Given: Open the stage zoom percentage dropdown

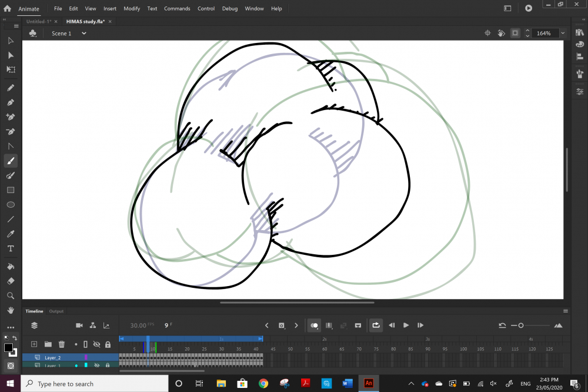Looking at the screenshot, I should [563, 34].
